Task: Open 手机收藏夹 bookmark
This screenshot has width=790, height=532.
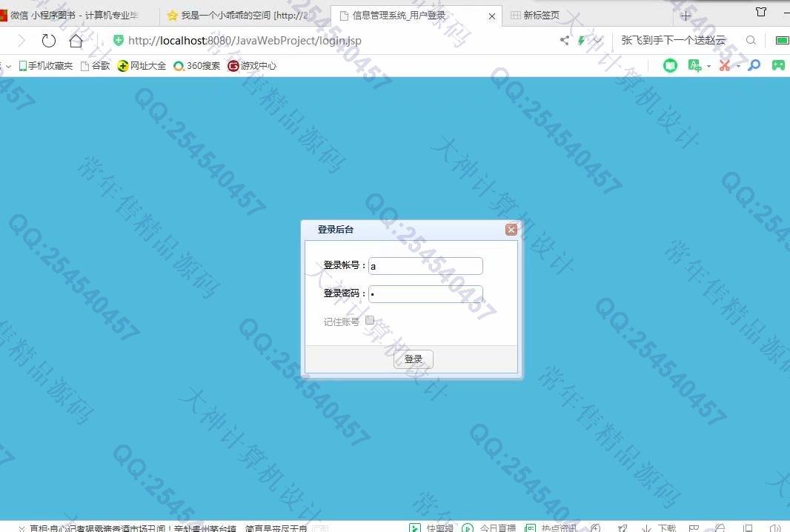Action: point(46,65)
